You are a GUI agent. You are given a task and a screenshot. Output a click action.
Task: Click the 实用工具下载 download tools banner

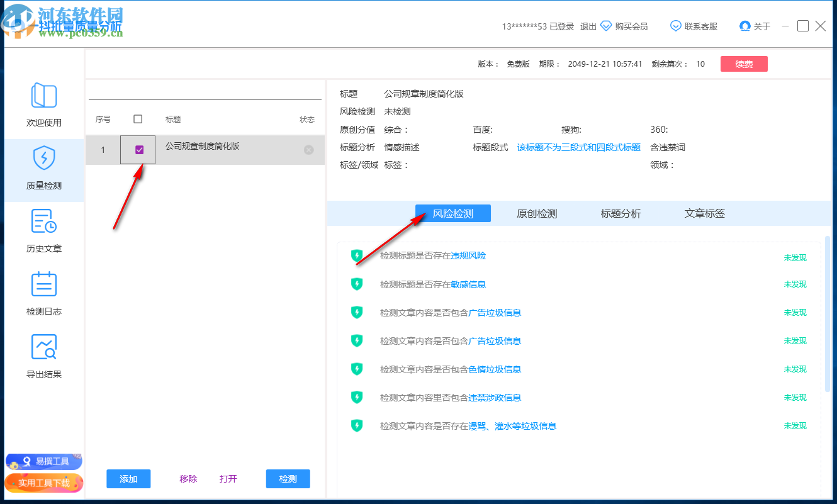pyautogui.click(x=43, y=483)
